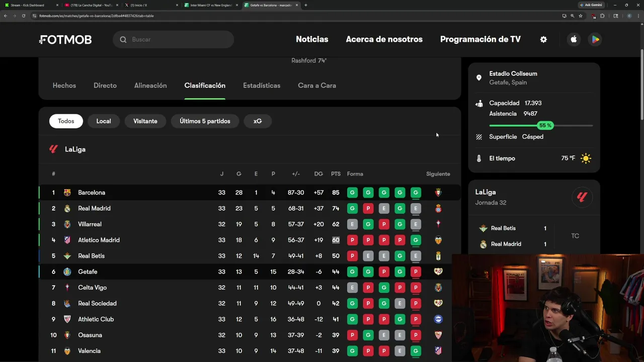Click the Villarreal club crest

click(x=67, y=224)
